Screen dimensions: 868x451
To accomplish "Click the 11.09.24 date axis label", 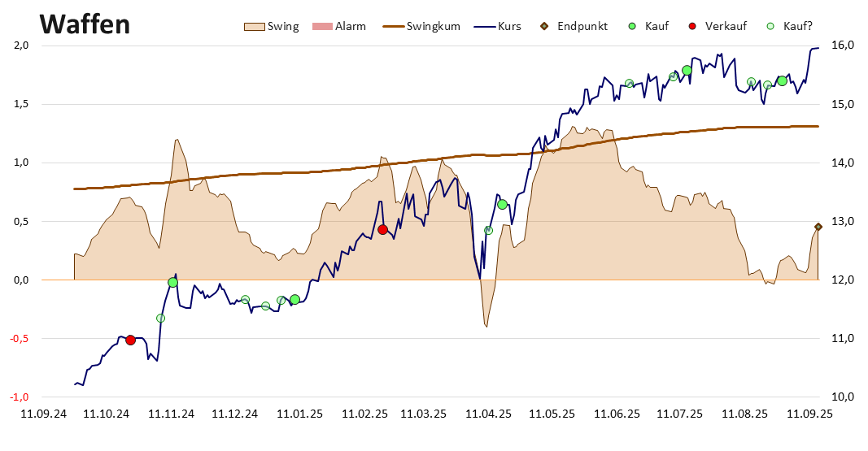I will coord(44,414).
